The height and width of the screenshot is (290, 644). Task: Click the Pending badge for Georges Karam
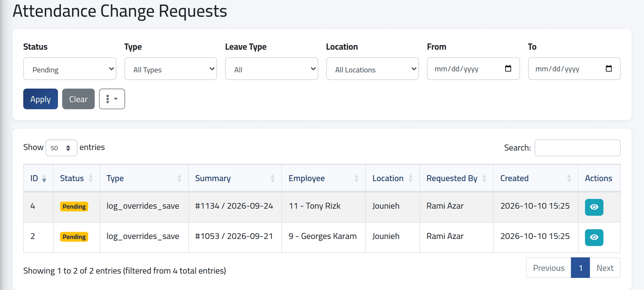74,237
